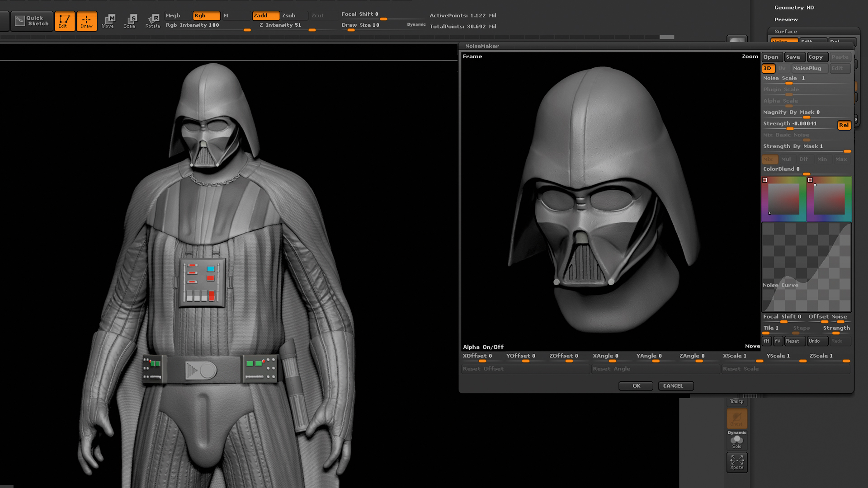Activate the Xpose icon
The image size is (868, 488).
737,462
